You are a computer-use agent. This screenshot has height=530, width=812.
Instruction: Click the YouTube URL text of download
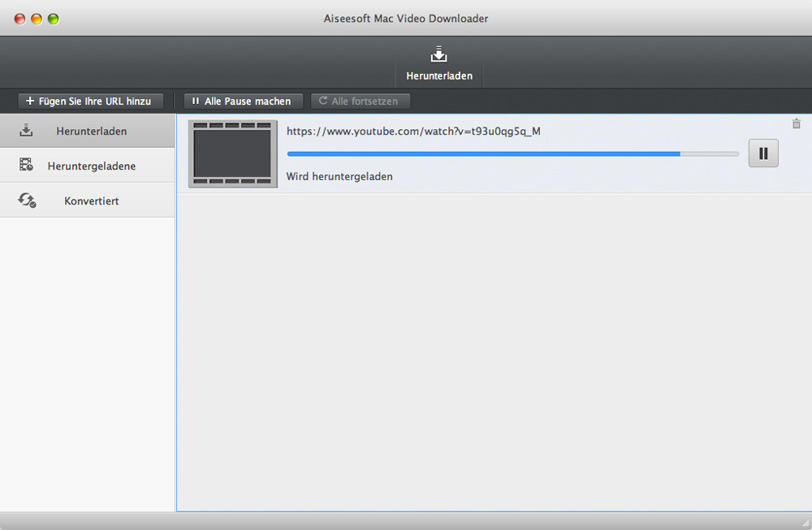tap(413, 131)
